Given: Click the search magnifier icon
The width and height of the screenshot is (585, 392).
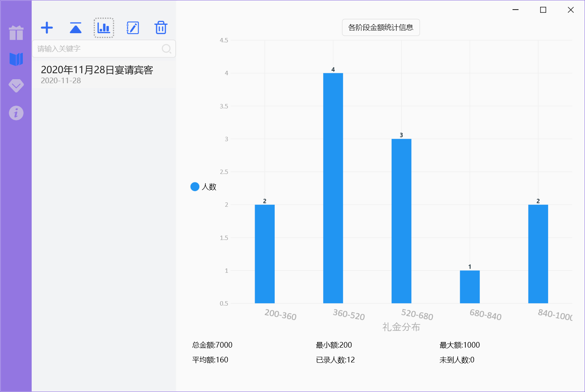Looking at the screenshot, I should coord(167,49).
